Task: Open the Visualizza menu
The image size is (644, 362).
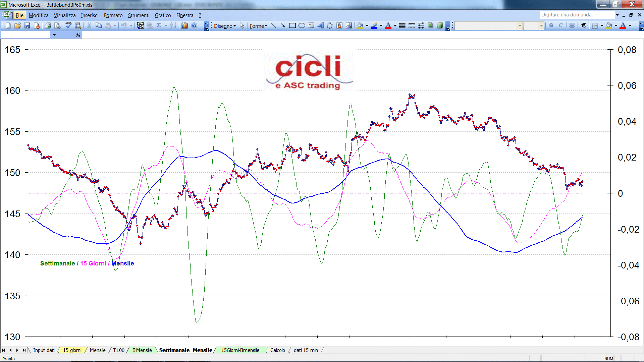Action: pos(65,15)
